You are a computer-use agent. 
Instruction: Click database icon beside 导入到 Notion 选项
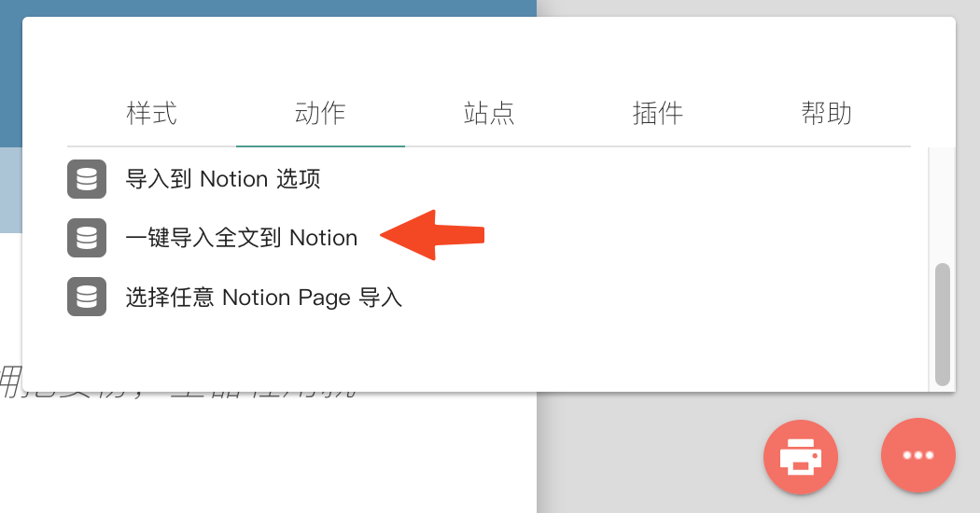pyautogui.click(x=87, y=179)
